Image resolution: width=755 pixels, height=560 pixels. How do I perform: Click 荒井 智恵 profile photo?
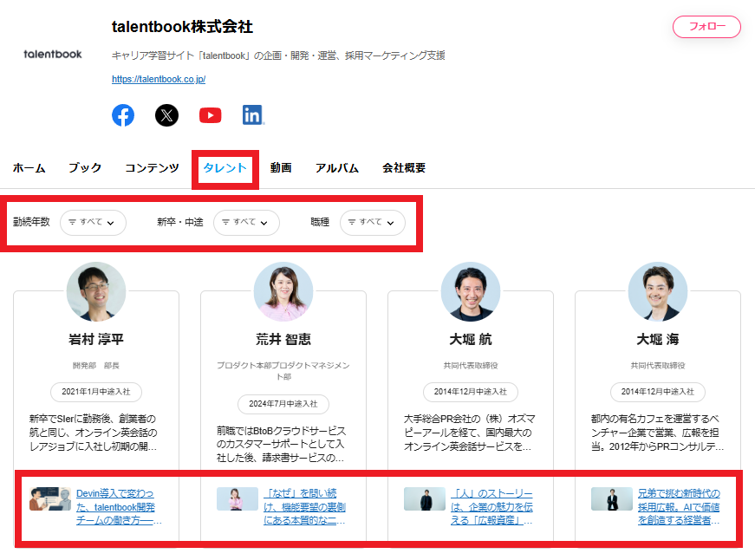pyautogui.click(x=283, y=292)
